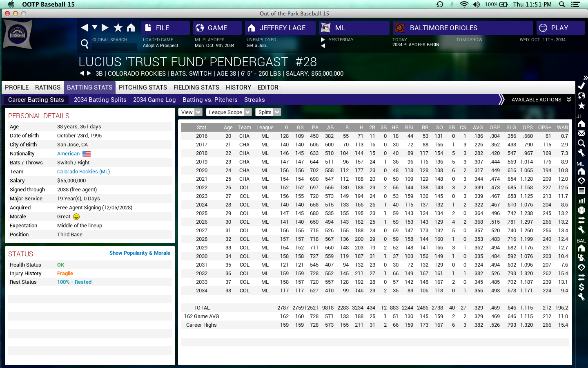588x368 pixels.
Task: Click the star bookmark icon in top navigation
Action: (118, 28)
